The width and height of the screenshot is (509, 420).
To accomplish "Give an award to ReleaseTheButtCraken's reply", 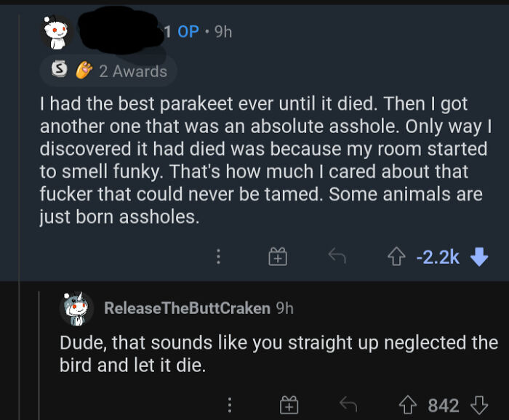I will (x=289, y=405).
